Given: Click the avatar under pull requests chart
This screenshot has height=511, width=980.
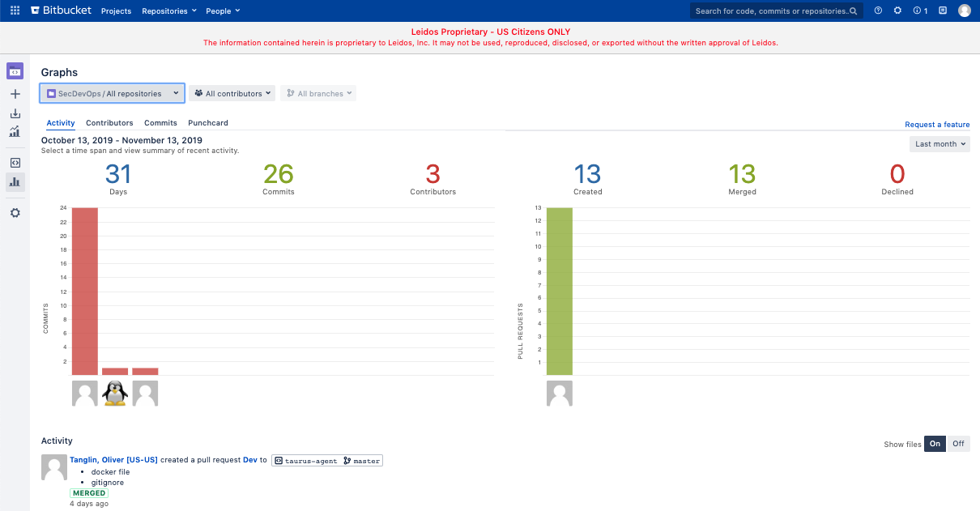Looking at the screenshot, I should 560,394.
